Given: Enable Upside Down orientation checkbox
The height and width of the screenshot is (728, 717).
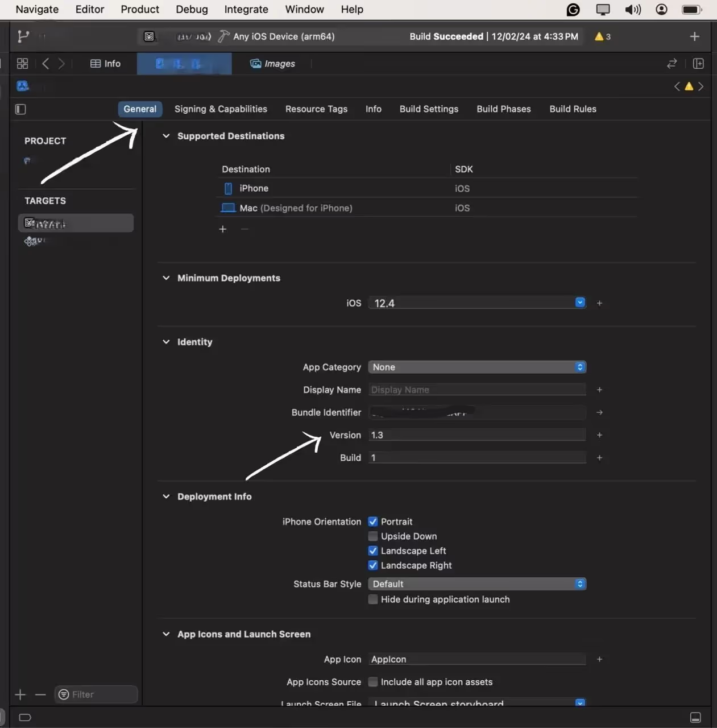Looking at the screenshot, I should 373,536.
